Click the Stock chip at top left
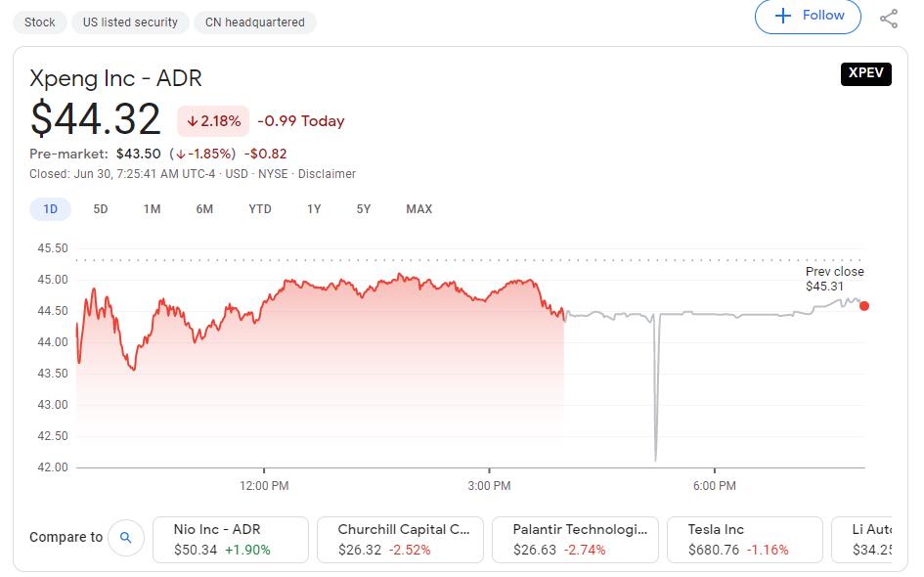Image resolution: width=924 pixels, height=577 pixels. coord(39,22)
